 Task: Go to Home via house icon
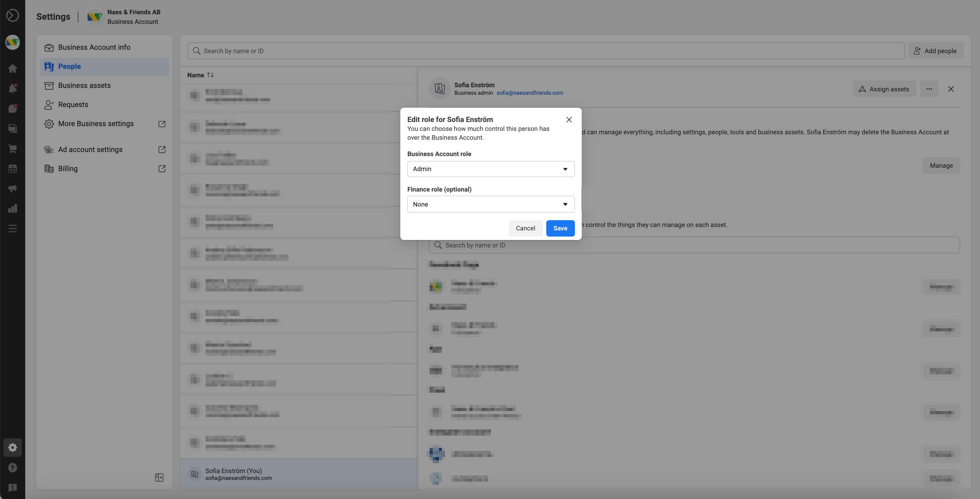[13, 69]
